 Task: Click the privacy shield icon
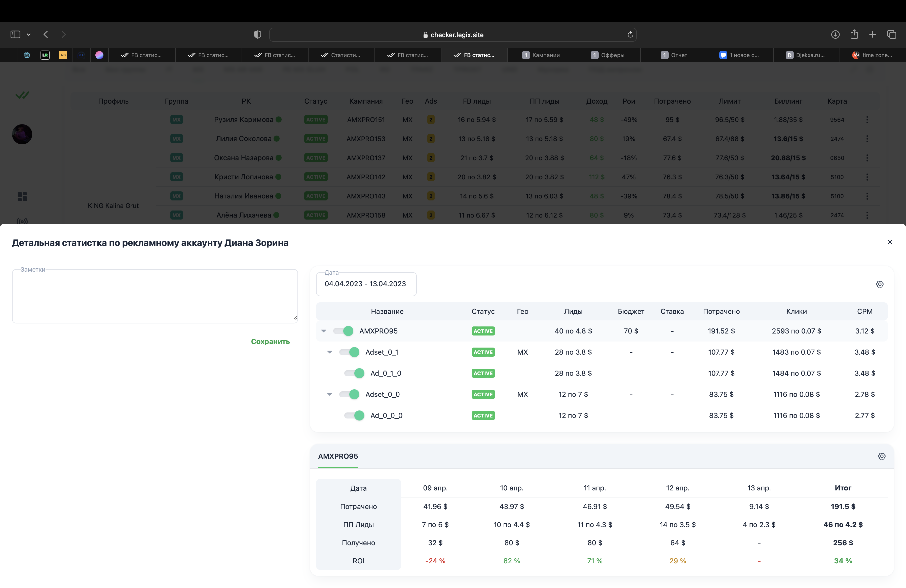pyautogui.click(x=258, y=35)
